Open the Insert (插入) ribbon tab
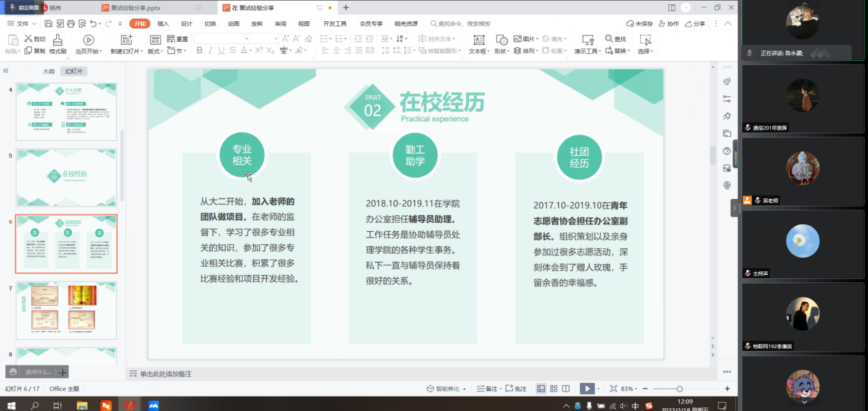This screenshot has width=868, height=411. click(x=163, y=23)
